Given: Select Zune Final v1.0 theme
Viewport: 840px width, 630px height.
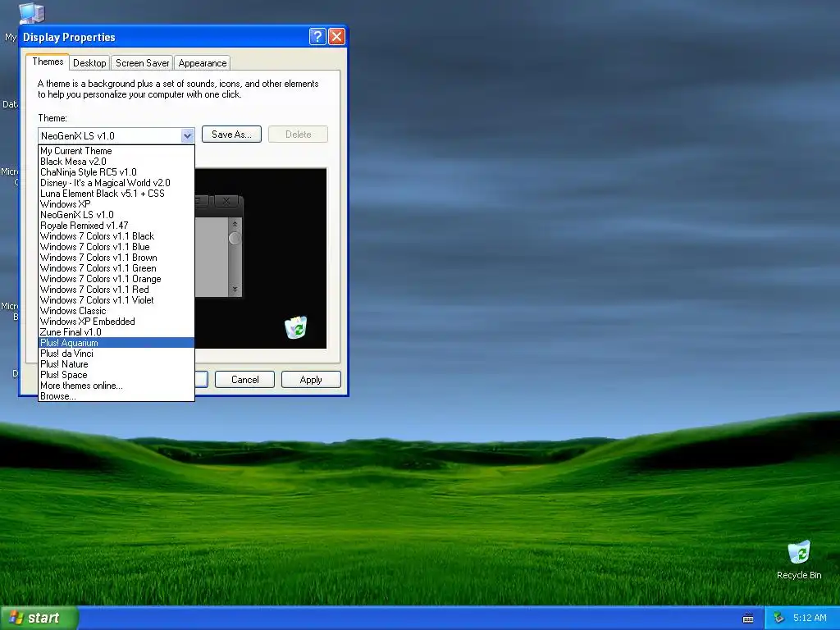Looking at the screenshot, I should coord(116,332).
